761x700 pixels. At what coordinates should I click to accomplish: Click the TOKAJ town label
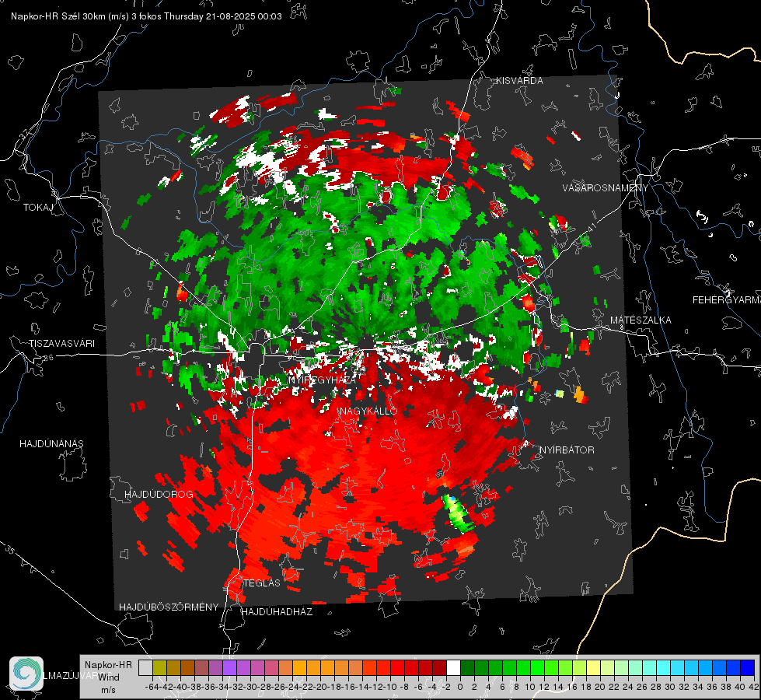pyautogui.click(x=38, y=208)
